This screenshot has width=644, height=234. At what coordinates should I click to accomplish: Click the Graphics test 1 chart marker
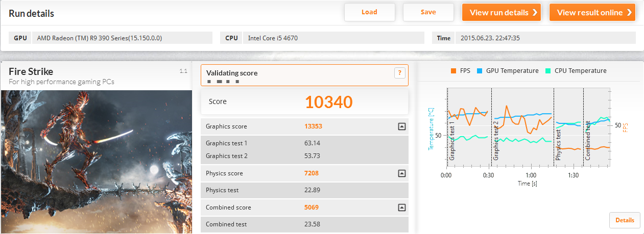click(452, 141)
